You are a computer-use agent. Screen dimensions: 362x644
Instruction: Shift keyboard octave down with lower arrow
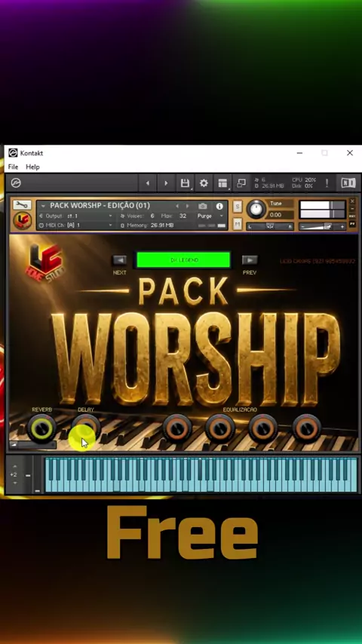pos(15,483)
